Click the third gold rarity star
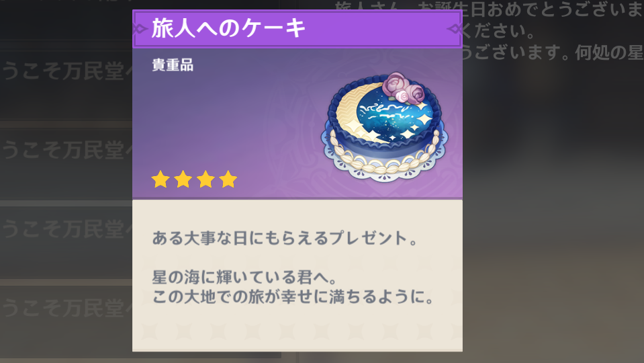Viewport: 644px width, 363px height. pos(205,179)
